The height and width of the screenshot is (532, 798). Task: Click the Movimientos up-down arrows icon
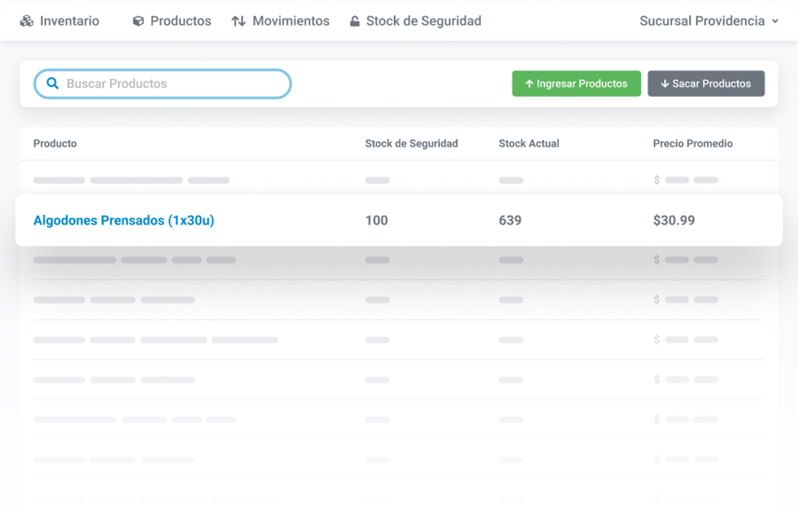239,21
